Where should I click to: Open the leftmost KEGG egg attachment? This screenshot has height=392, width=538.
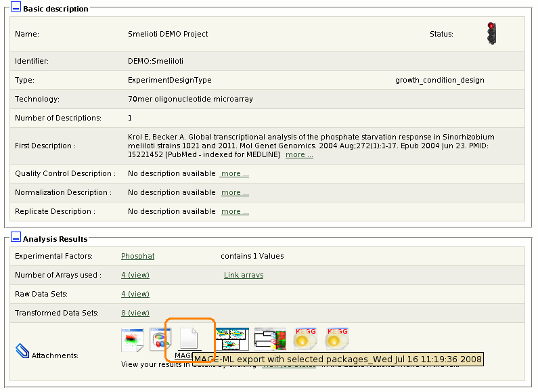tap(305, 338)
